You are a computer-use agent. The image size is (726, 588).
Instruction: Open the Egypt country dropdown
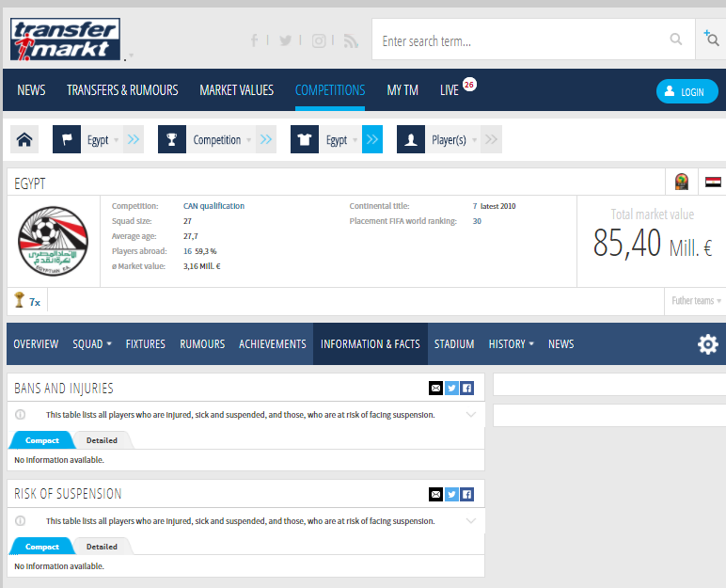click(103, 139)
